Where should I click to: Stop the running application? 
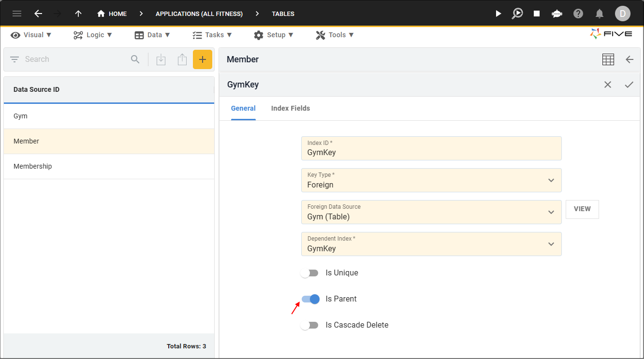click(537, 14)
